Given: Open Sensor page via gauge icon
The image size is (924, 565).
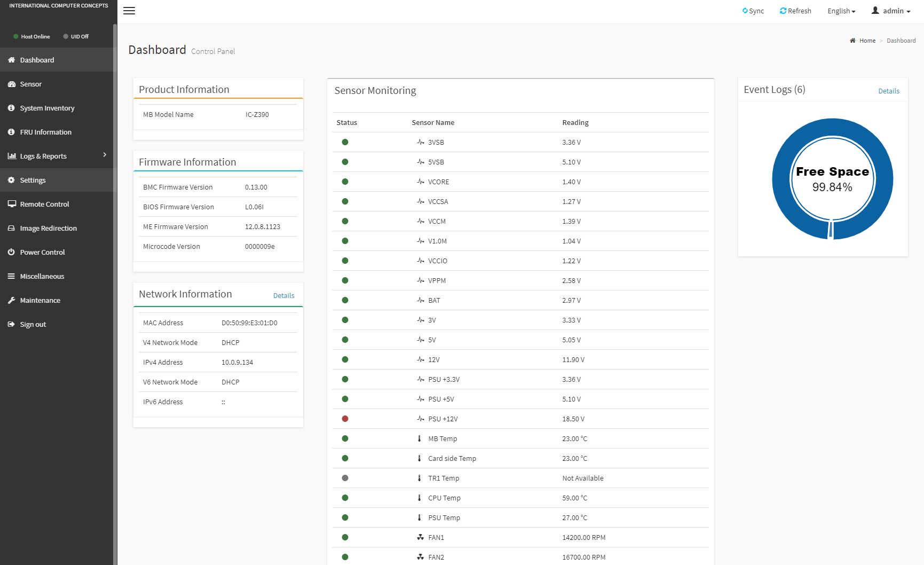Looking at the screenshot, I should (x=11, y=84).
